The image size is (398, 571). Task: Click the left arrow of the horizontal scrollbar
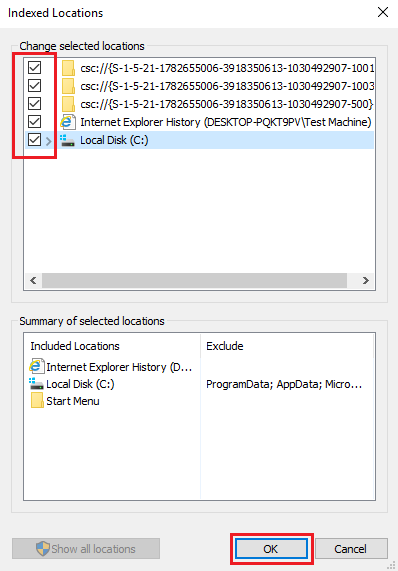point(33,280)
